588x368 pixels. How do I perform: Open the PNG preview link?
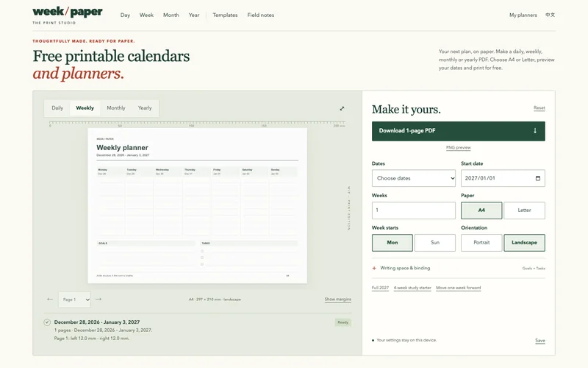pos(458,148)
